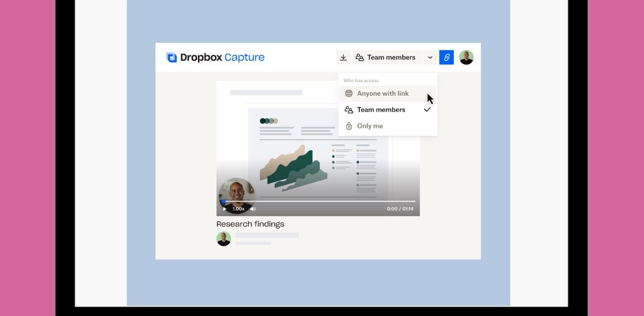The height and width of the screenshot is (316, 644).
Task: Click the video seek bar
Action: 322,201
